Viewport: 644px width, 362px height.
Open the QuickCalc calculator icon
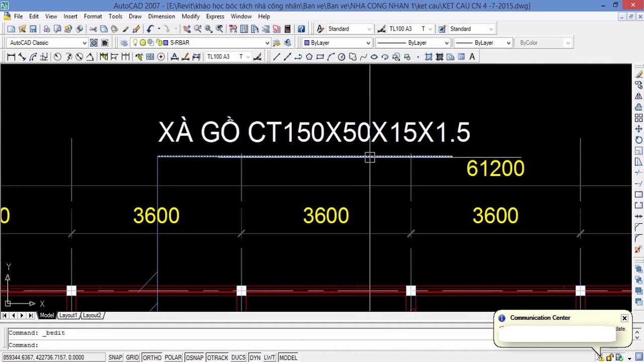click(x=287, y=29)
